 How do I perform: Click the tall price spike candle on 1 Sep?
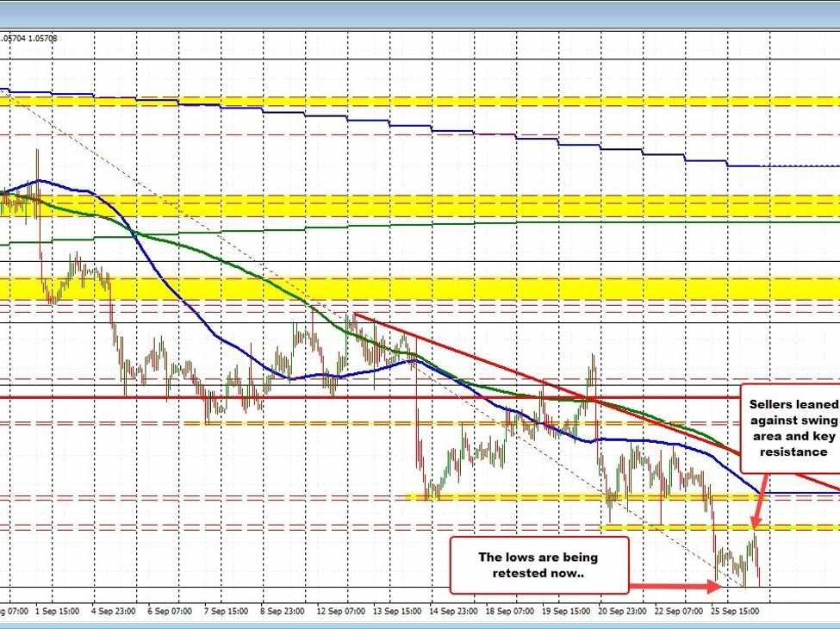click(x=37, y=181)
